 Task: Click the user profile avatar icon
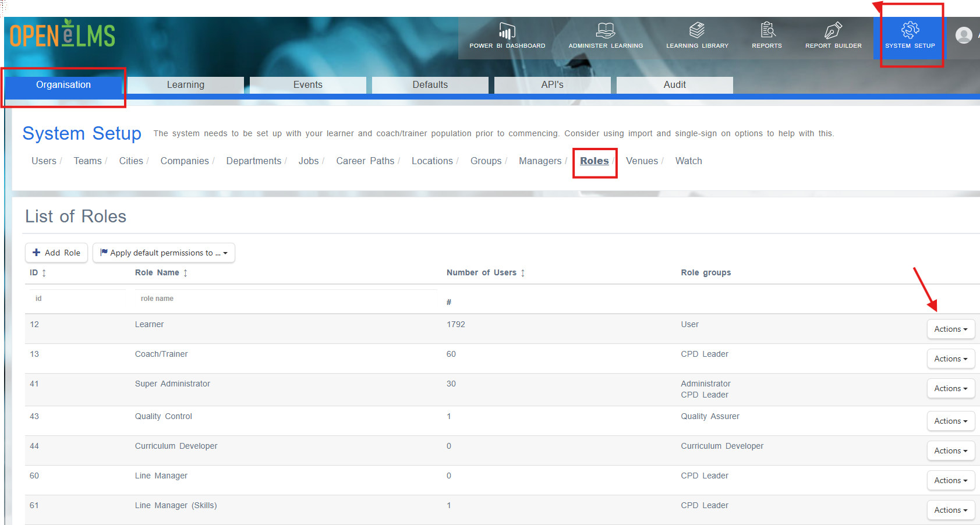point(964,36)
